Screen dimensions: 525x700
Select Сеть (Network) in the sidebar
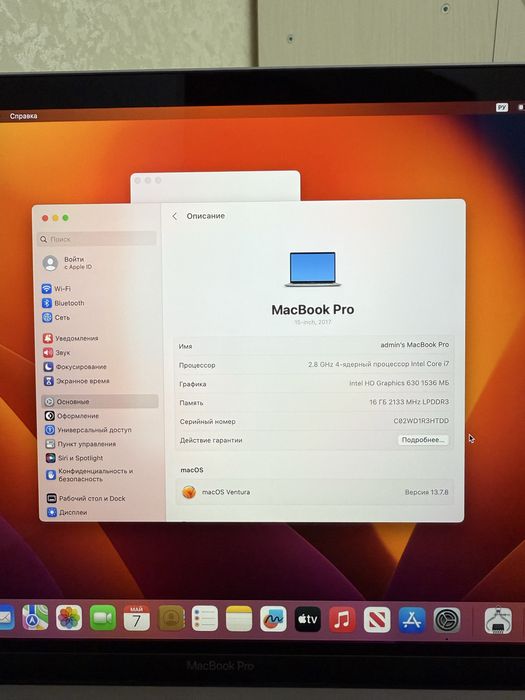point(56,317)
